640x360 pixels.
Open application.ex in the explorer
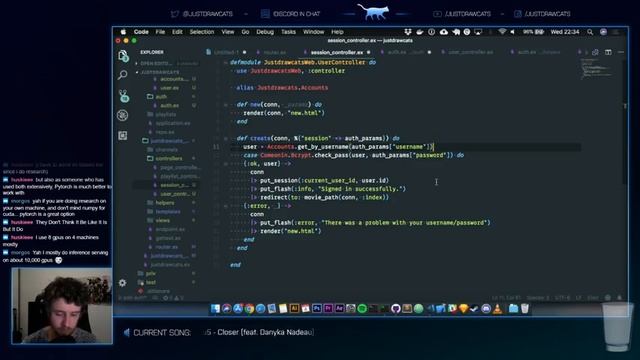[x=173, y=123]
